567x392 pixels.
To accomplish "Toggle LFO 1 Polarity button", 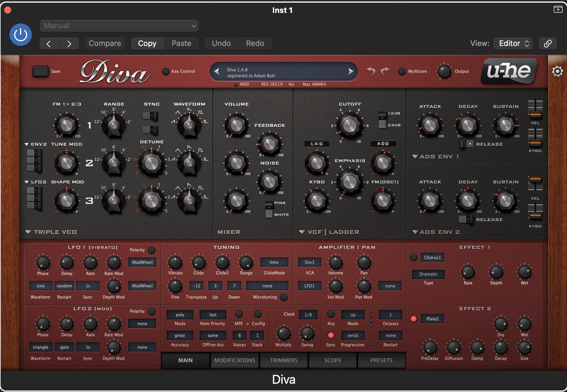I will point(152,250).
